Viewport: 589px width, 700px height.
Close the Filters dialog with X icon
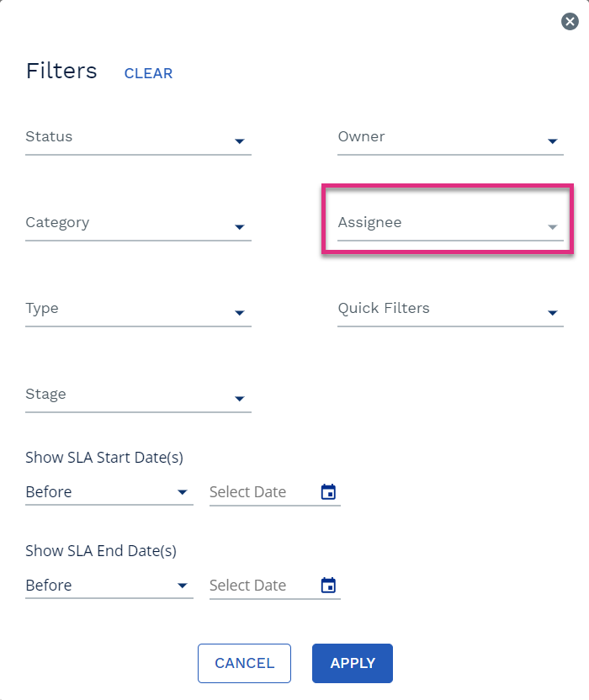coord(570,21)
